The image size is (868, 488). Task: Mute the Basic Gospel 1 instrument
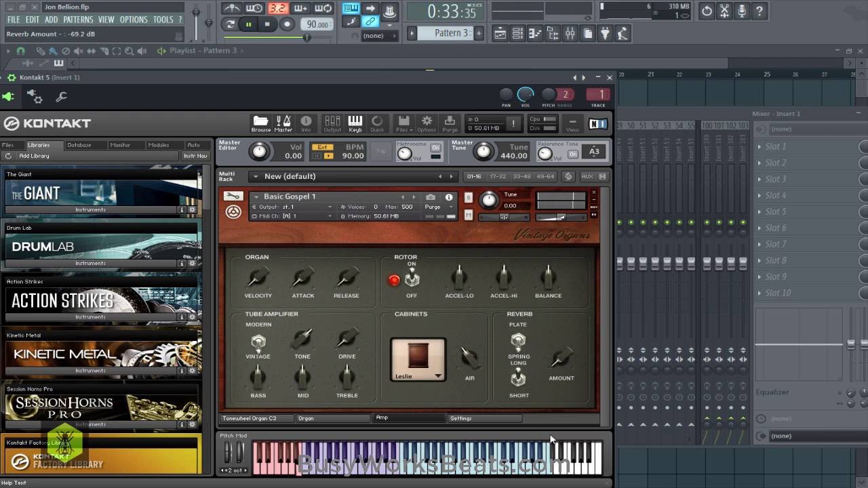[469, 215]
